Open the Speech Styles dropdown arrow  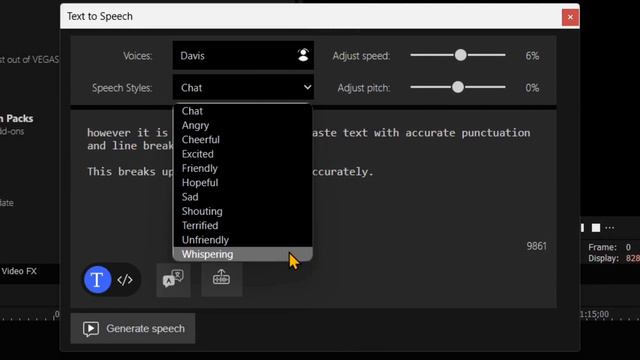(x=307, y=87)
